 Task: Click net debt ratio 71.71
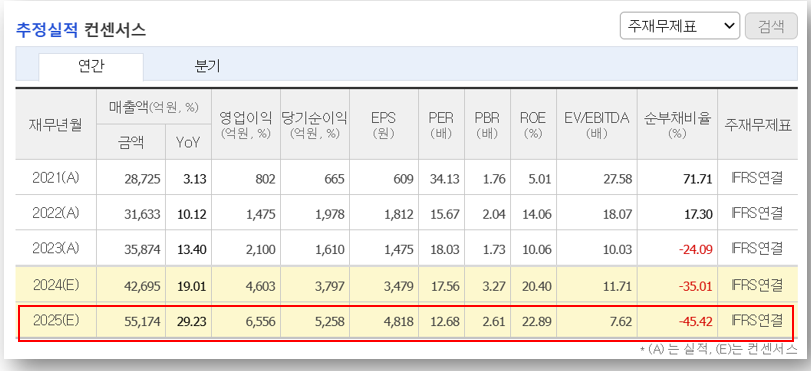pos(698,179)
